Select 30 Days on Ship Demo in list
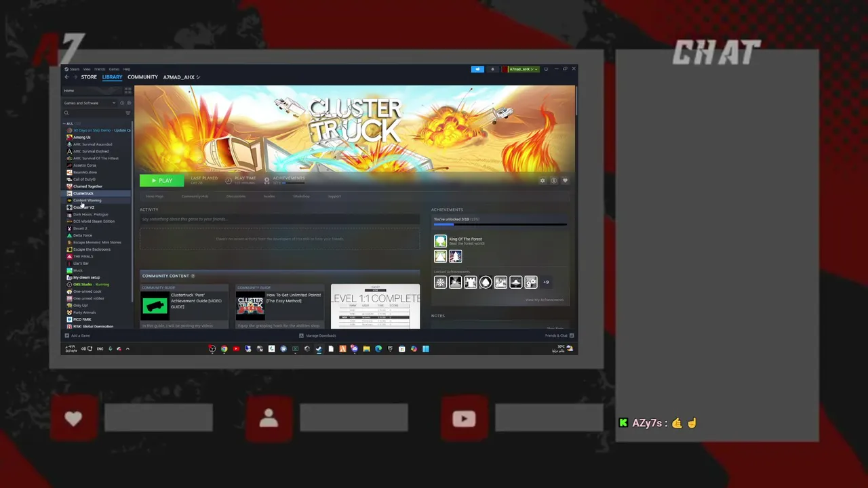The width and height of the screenshot is (868, 488). [99, 130]
